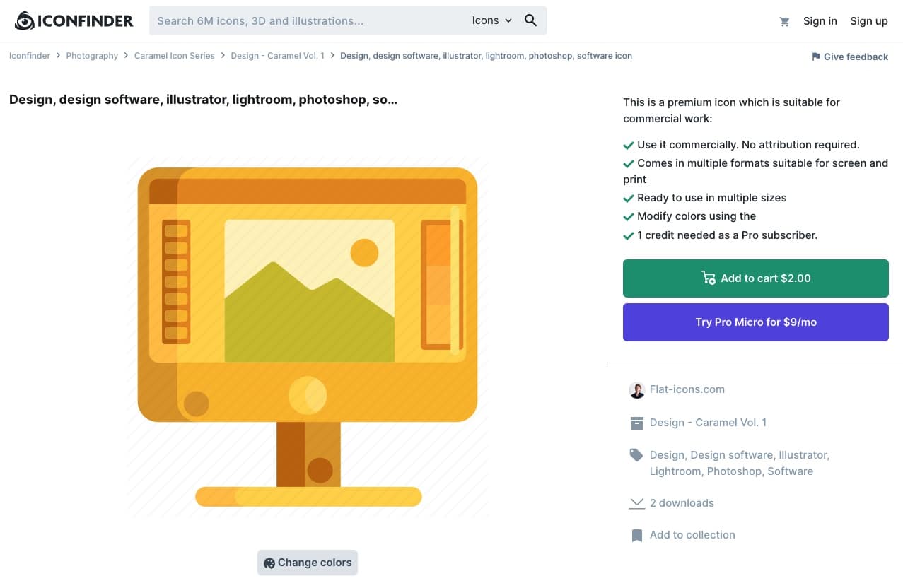
Task: Click 'Ready to use in multiple sizes' text
Action: pos(711,198)
